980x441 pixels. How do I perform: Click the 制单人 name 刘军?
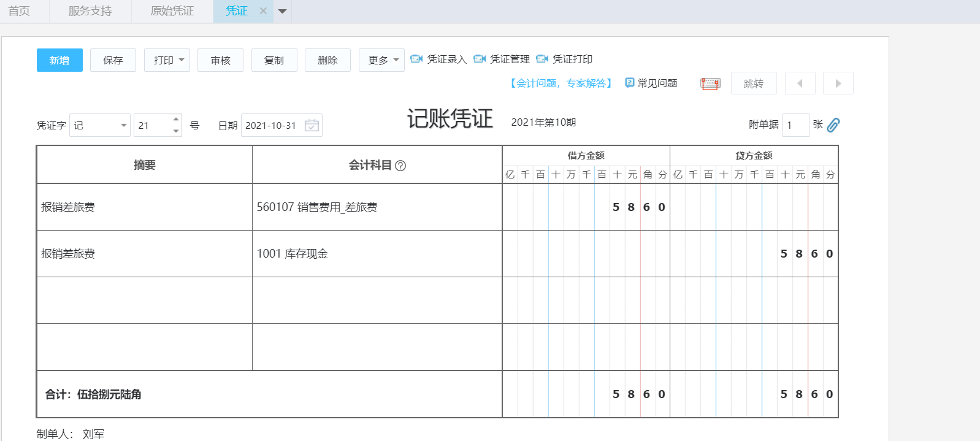[x=93, y=434]
